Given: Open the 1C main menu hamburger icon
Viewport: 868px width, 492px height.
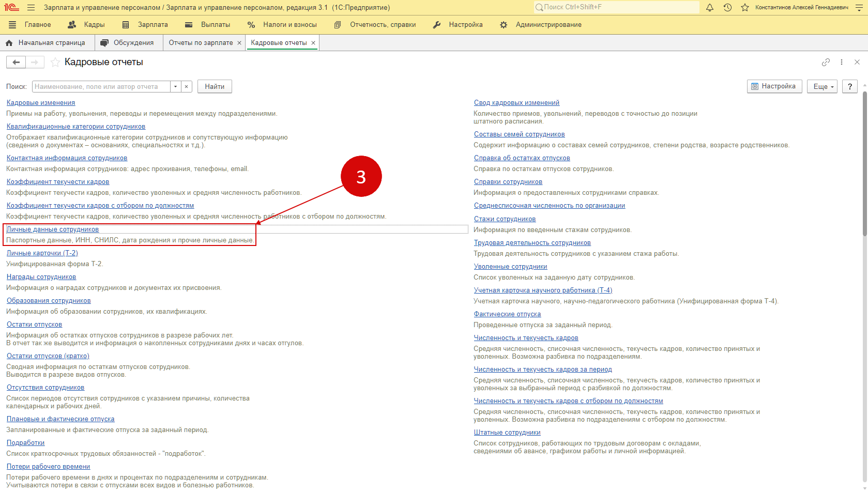Looking at the screenshot, I should click(31, 8).
